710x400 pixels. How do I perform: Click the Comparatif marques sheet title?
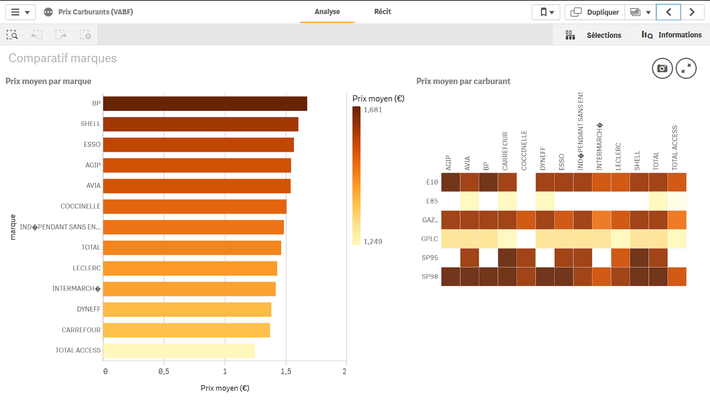[x=62, y=58]
